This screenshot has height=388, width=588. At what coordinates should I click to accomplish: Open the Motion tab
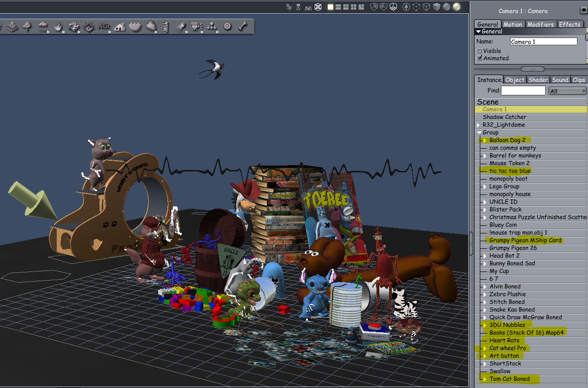pyautogui.click(x=513, y=24)
